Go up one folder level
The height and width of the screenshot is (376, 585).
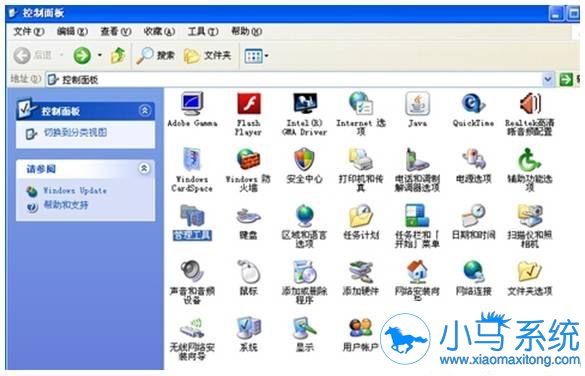point(118,56)
